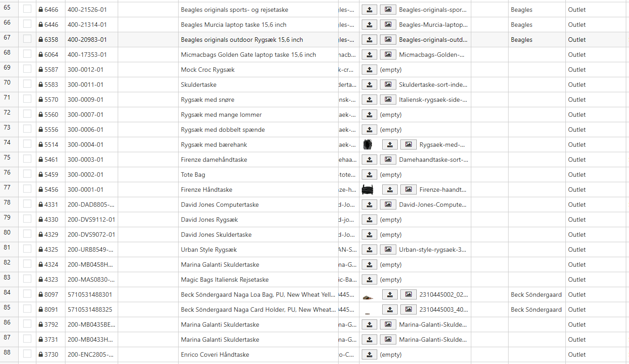The height and width of the screenshot is (364, 629).
Task: Click the ID cell 6064
Action: [51, 55]
